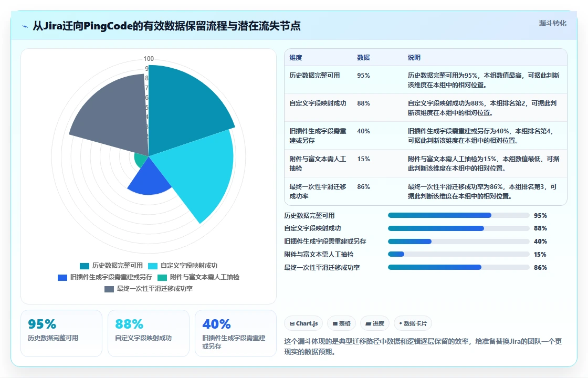Open the 95% 历史数据完整可用 stat card
The image size is (588, 378).
point(61,333)
